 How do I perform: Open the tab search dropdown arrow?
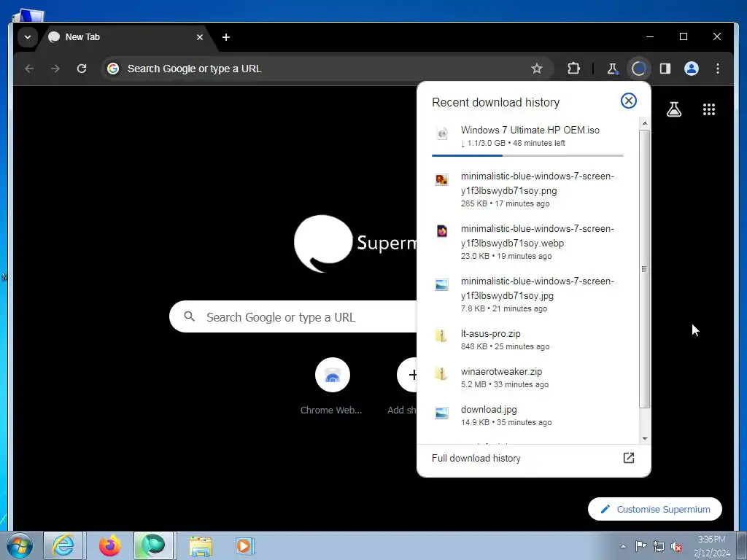click(x=28, y=37)
